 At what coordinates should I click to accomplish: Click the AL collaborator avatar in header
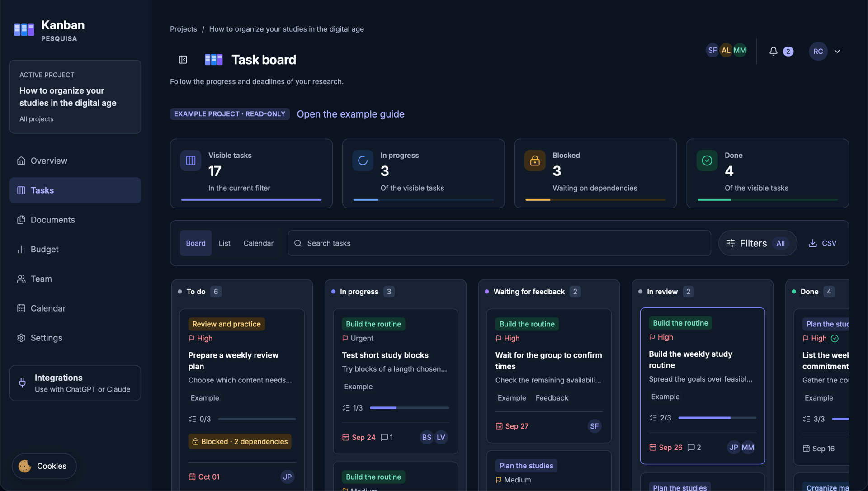pyautogui.click(x=726, y=50)
